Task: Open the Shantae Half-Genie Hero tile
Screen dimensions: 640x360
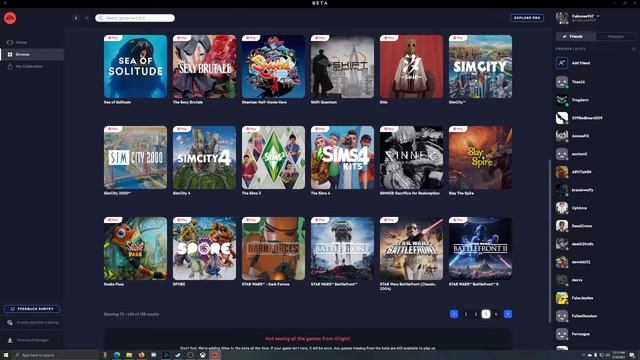Action: point(273,67)
